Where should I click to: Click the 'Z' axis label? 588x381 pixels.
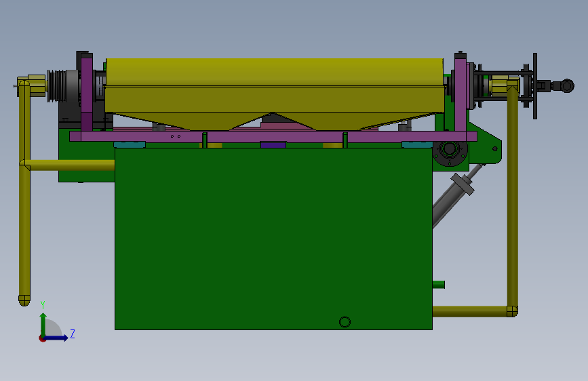(x=73, y=334)
